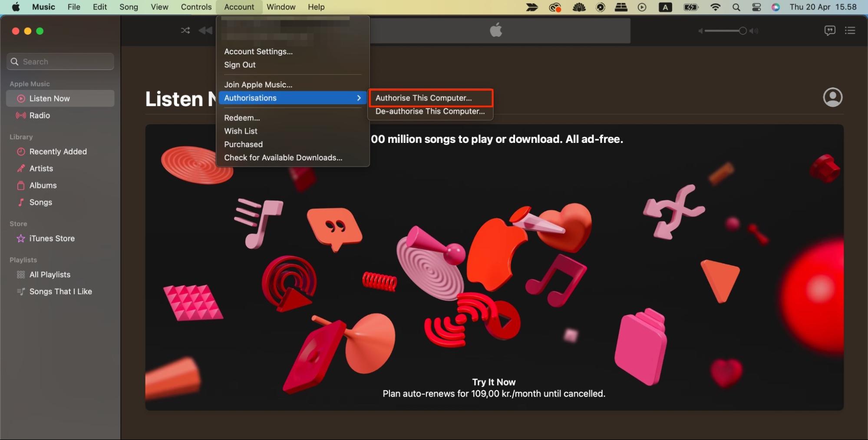Click the Now Playing menu bar icon

coord(642,7)
